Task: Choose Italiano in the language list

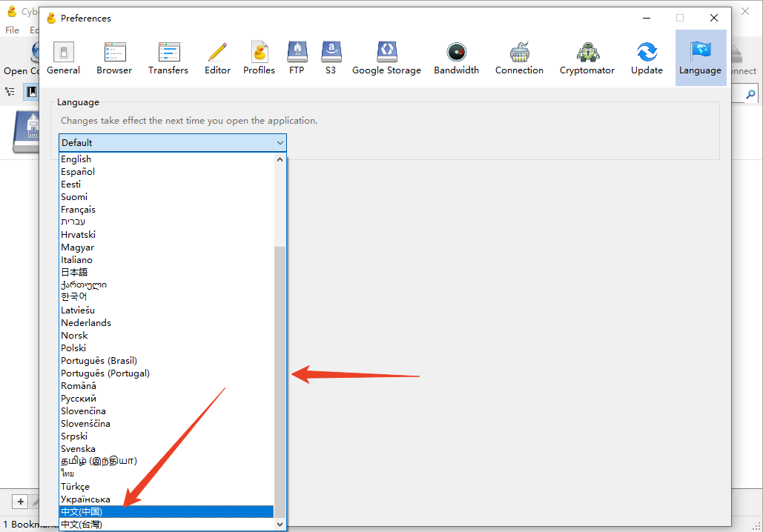Action: [166, 259]
